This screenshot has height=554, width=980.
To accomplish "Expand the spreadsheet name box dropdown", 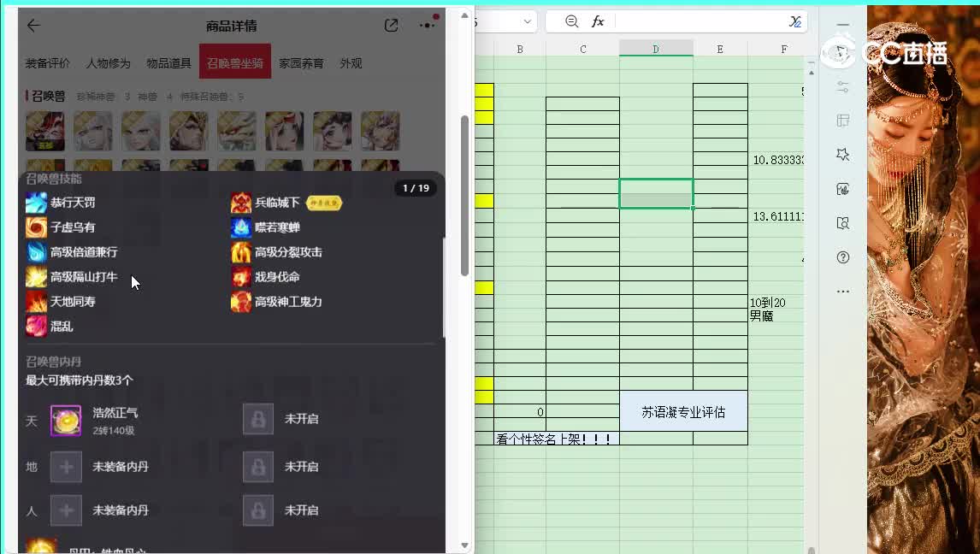I will (x=528, y=22).
